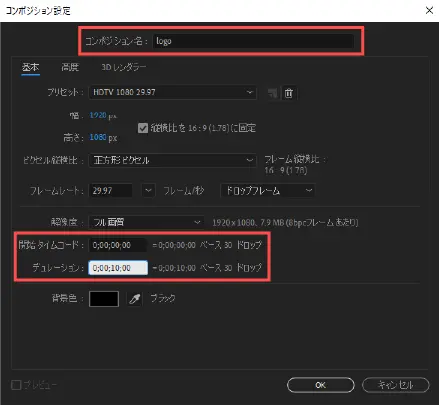439x405 pixels.
Task: Pick background color with the eyedropper
Action: tap(135, 298)
